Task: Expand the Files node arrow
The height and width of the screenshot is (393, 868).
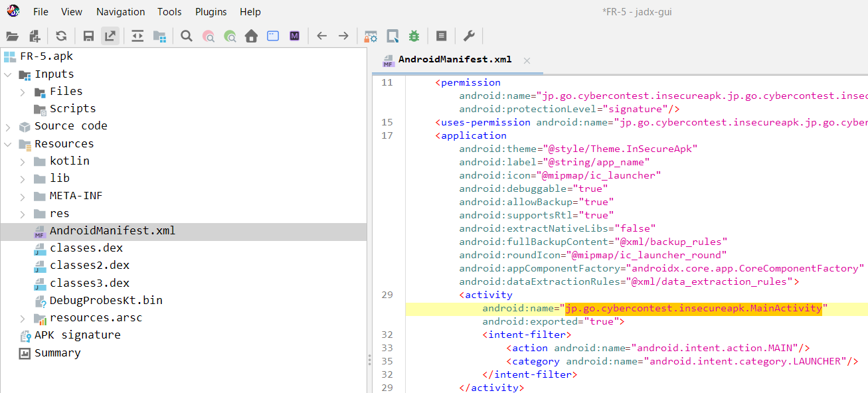Action: 23,92
